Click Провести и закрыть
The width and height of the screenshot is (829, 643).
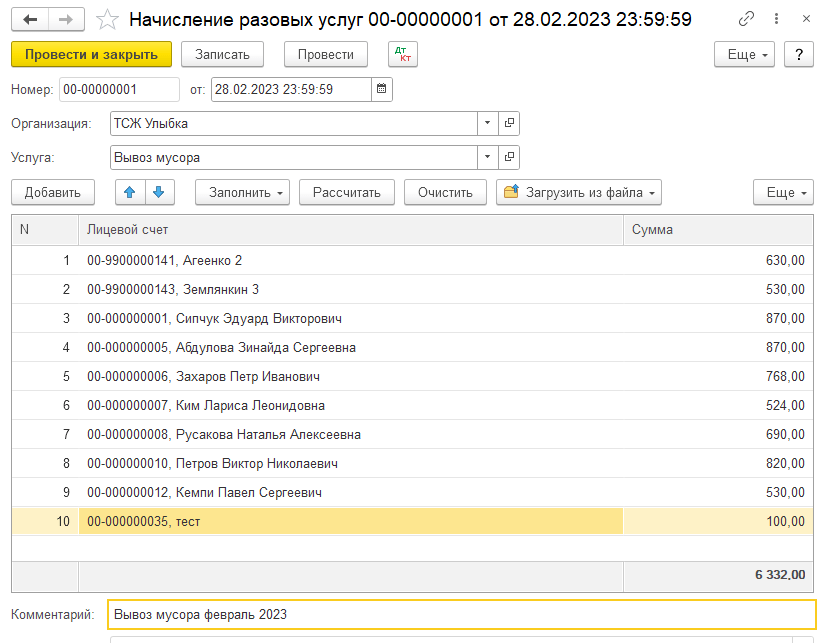pyautogui.click(x=91, y=54)
